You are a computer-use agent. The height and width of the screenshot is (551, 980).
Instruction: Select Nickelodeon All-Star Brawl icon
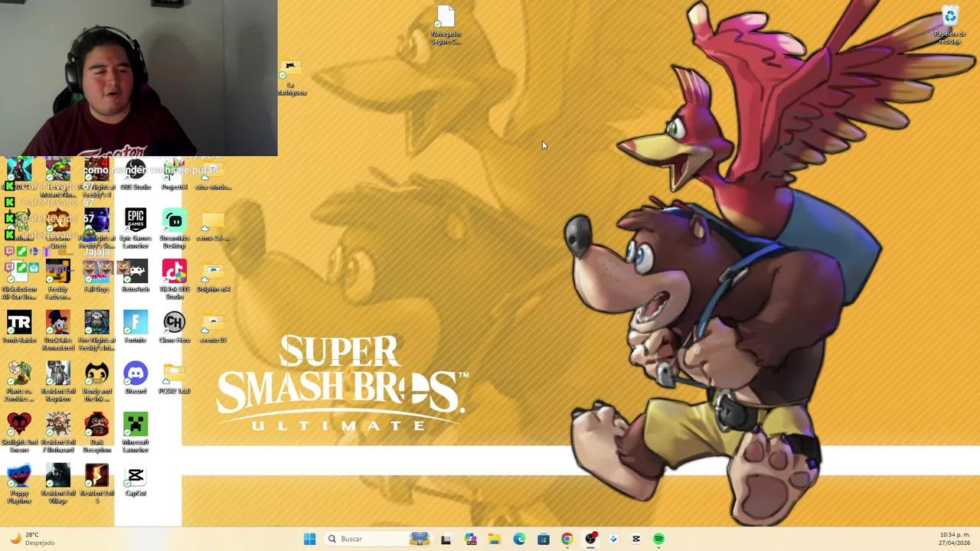pos(19,279)
